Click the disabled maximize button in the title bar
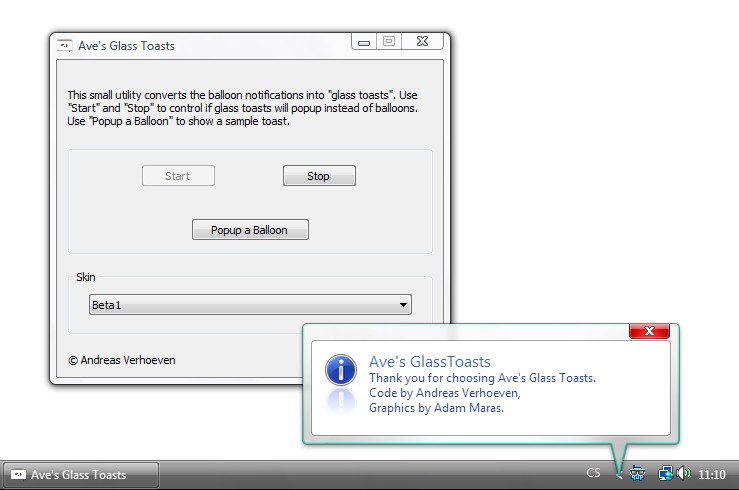The image size is (739, 490). pos(389,41)
